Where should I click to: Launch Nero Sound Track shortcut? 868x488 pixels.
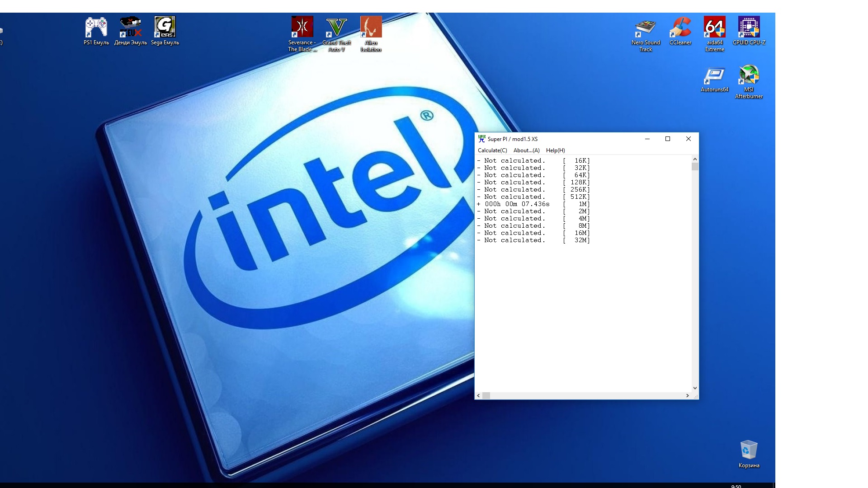pyautogui.click(x=646, y=28)
